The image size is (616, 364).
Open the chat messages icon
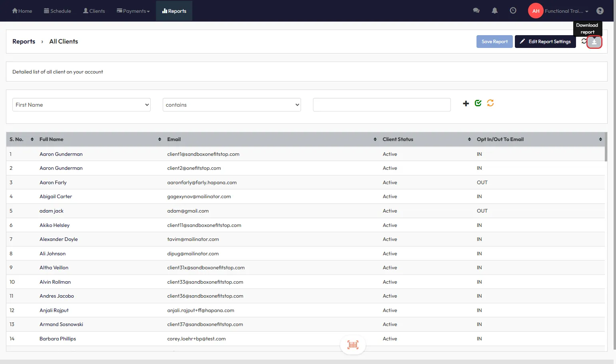point(476,11)
